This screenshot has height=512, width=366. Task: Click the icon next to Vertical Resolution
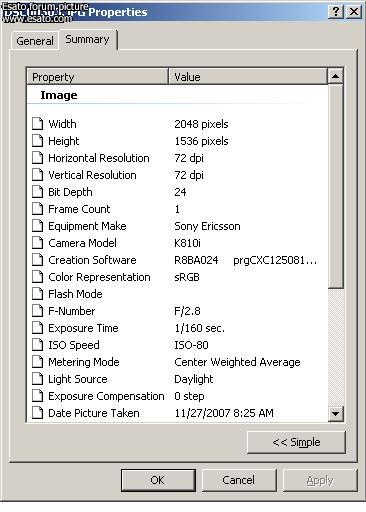coord(38,175)
